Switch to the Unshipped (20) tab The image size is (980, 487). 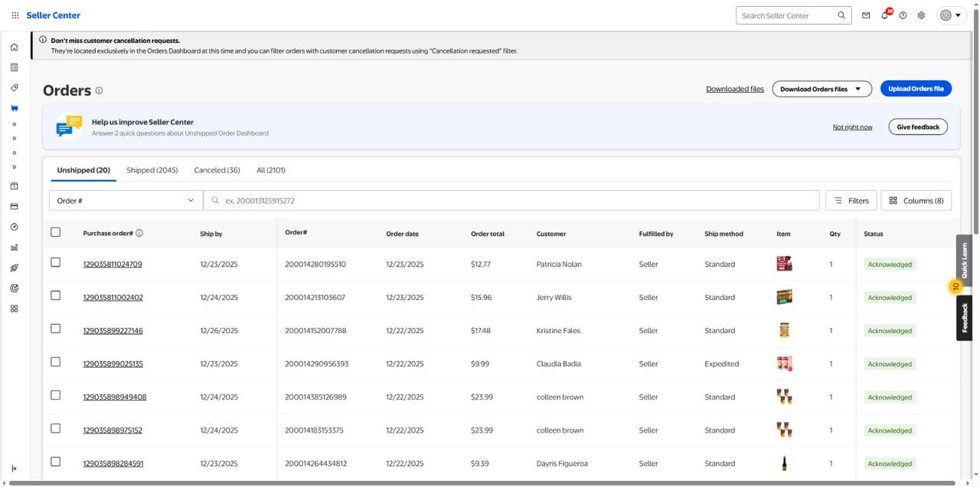(83, 170)
